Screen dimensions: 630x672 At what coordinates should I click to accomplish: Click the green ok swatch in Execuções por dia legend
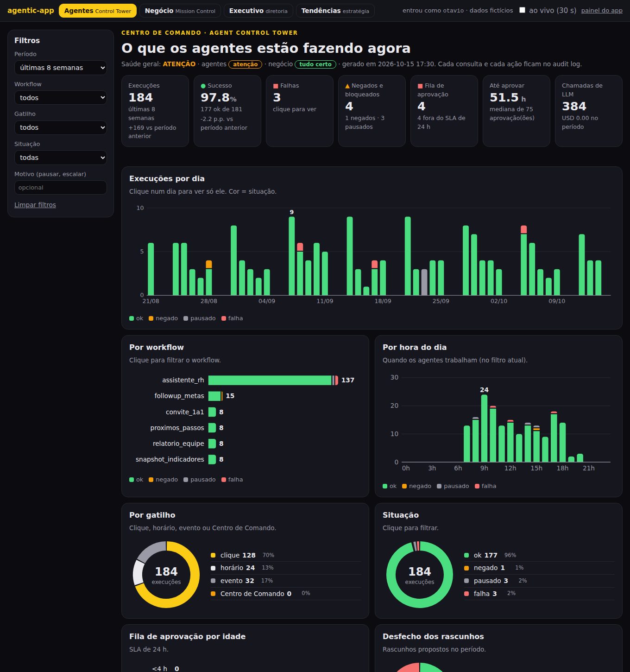[x=132, y=318]
